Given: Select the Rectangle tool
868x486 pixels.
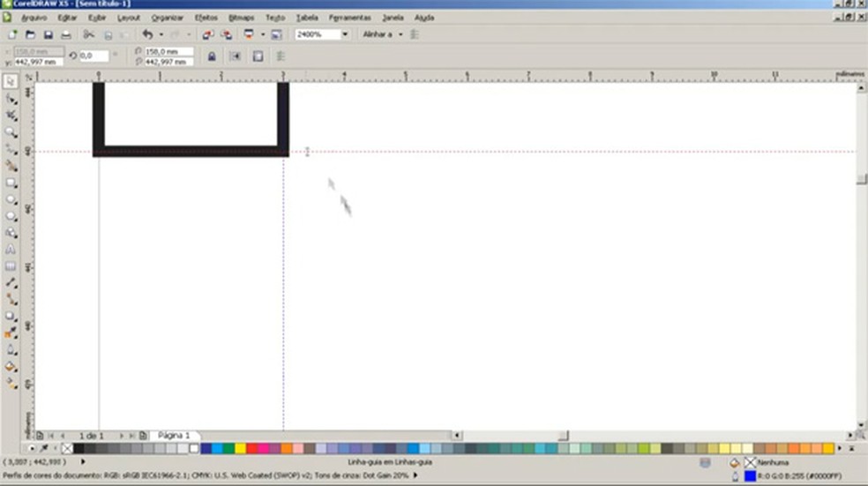Looking at the screenshot, I should [x=11, y=183].
